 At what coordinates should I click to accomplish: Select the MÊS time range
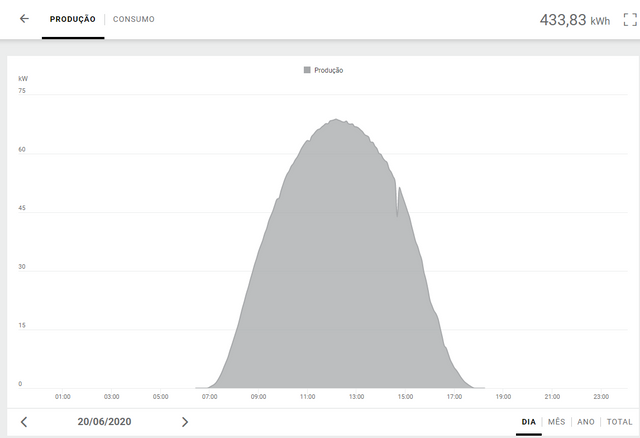[556, 422]
